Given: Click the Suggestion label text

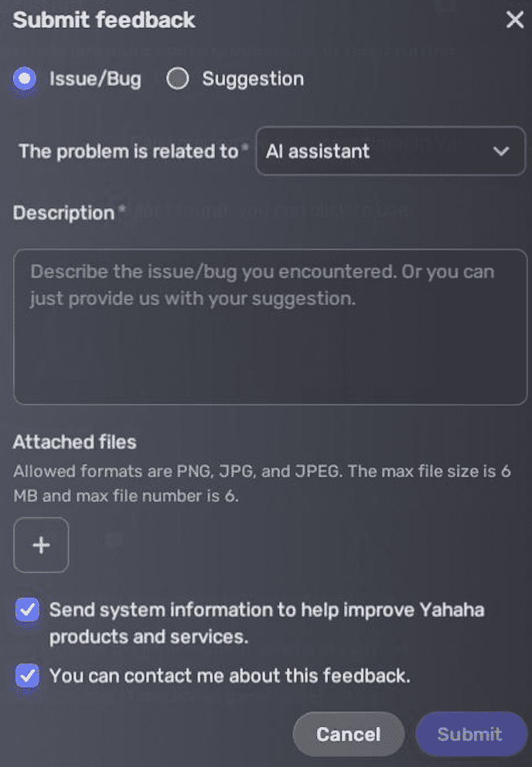Looking at the screenshot, I should [253, 79].
